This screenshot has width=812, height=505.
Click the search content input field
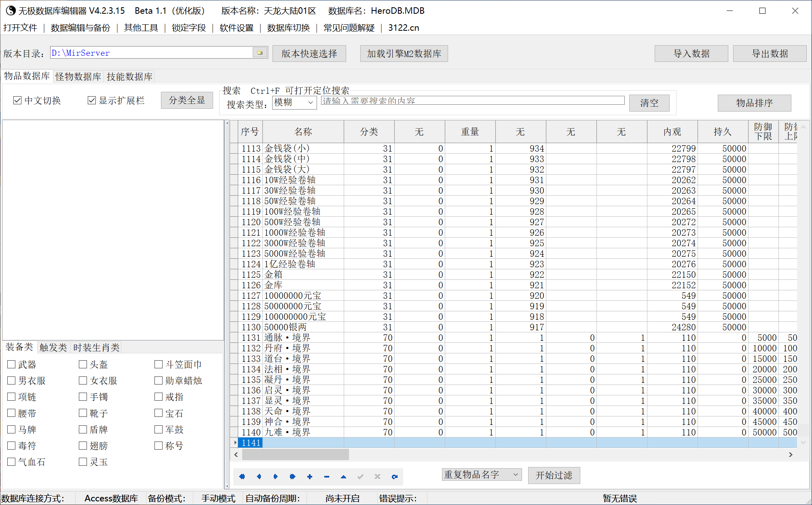pos(473,101)
